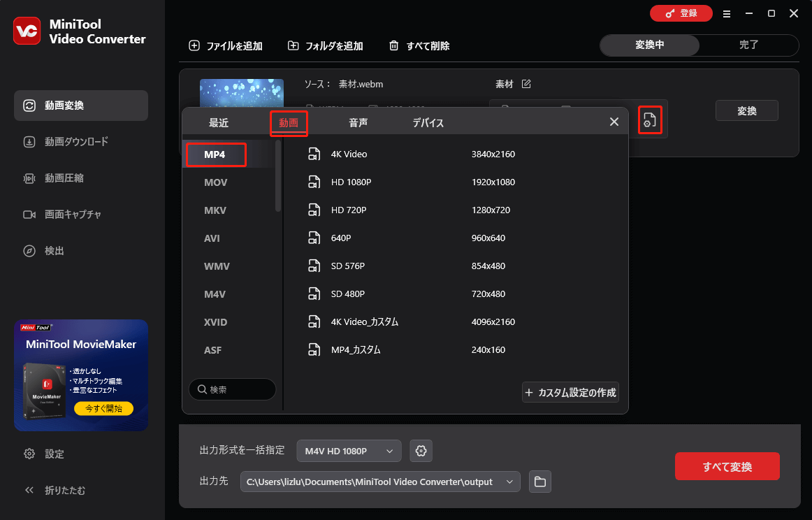Open the 動画変換 section in sidebar
This screenshot has width=812, height=520.
(81, 106)
